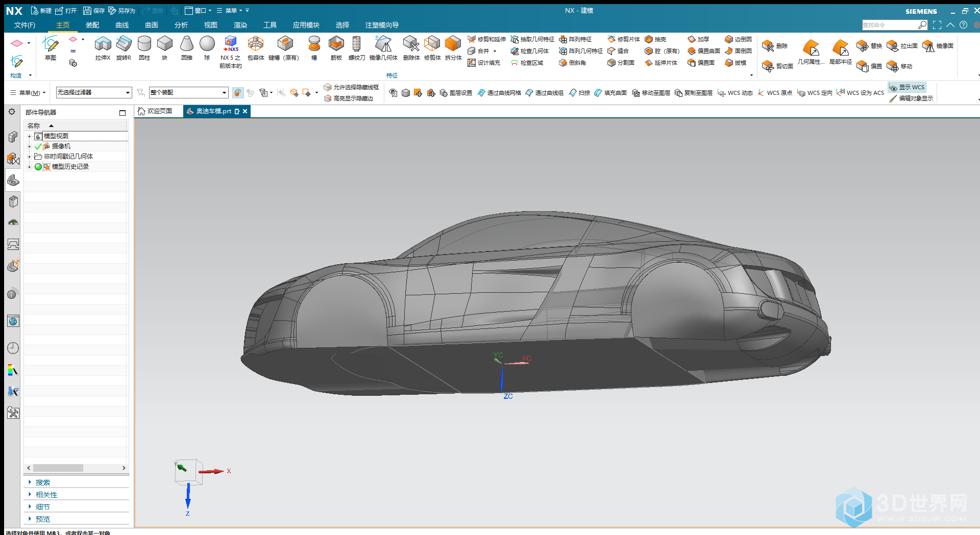
Task: Open the Local Radius (局部半径) analysis
Action: 840,52
